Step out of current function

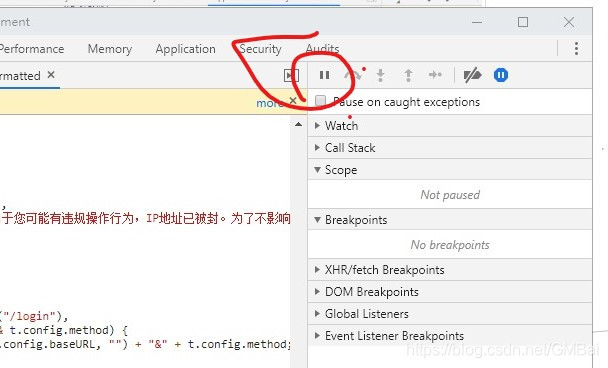click(x=408, y=75)
